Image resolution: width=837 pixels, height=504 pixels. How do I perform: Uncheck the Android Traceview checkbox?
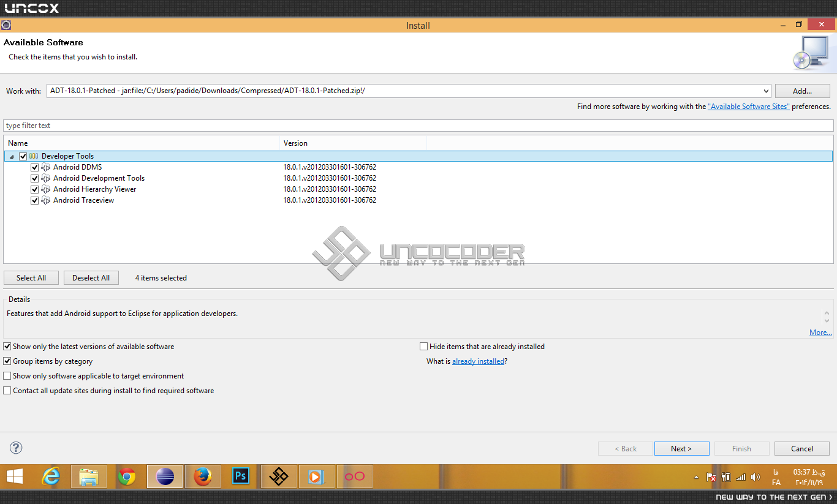[x=35, y=200]
